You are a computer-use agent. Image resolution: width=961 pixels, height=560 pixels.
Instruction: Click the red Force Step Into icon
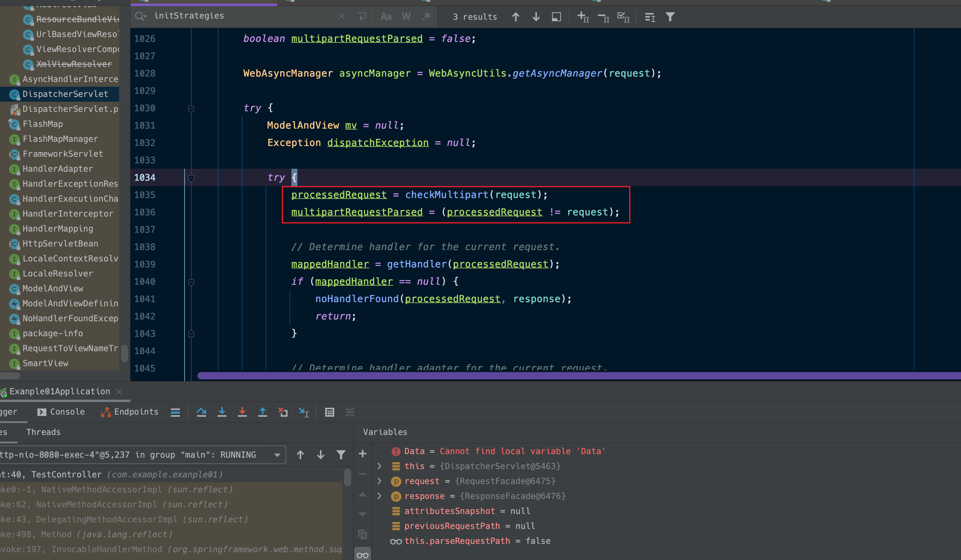click(x=242, y=412)
